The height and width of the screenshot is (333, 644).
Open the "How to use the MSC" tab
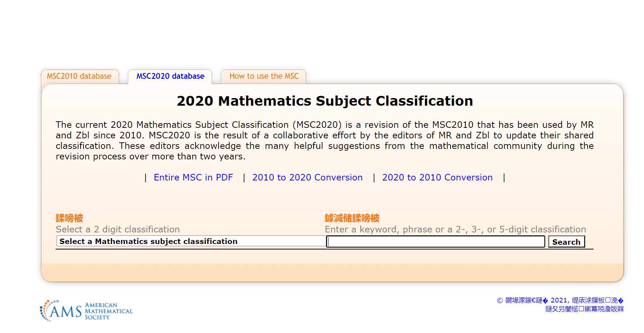(x=264, y=76)
